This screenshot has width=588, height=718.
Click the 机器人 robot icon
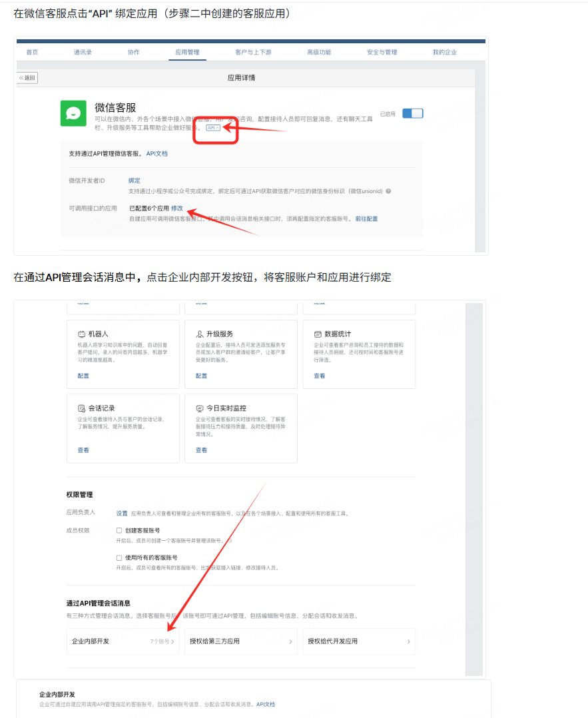pyautogui.click(x=82, y=334)
